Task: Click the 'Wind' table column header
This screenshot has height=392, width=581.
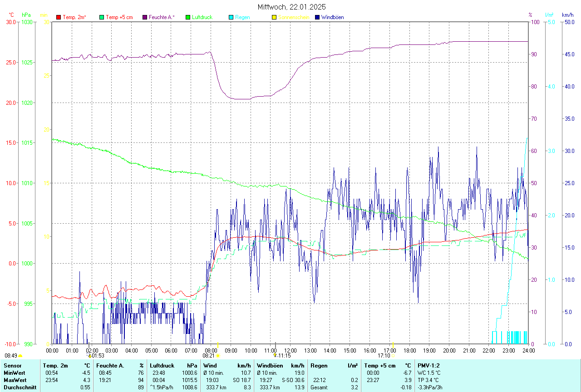Action: (x=210, y=365)
